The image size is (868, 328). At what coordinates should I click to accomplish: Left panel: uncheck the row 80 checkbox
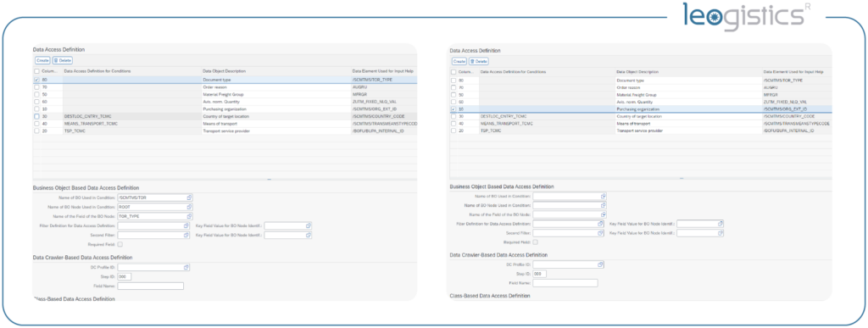[x=37, y=81]
